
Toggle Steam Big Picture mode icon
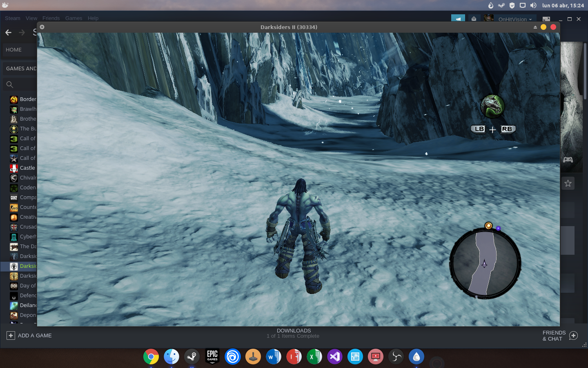coord(546,19)
